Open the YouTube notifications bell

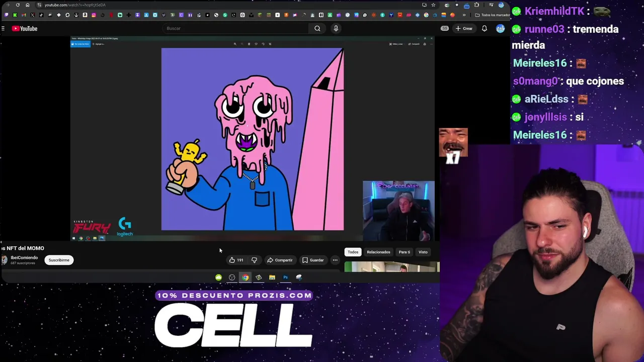pyautogui.click(x=485, y=29)
